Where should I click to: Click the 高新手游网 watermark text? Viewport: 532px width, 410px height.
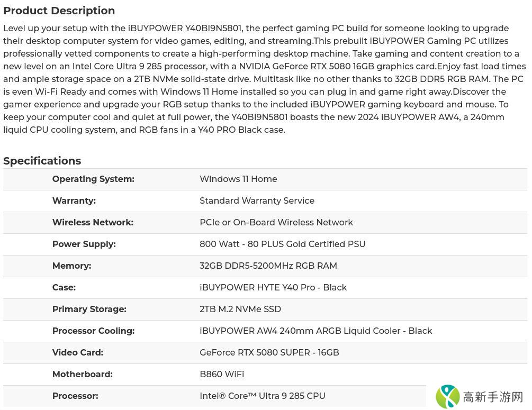493,397
